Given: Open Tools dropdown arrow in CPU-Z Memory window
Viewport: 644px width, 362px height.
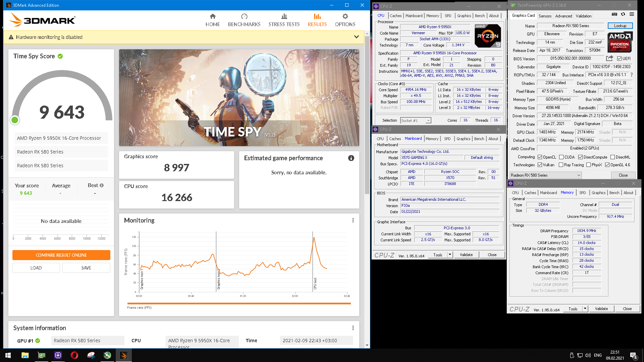Looking at the screenshot, I should pyautogui.click(x=585, y=309).
